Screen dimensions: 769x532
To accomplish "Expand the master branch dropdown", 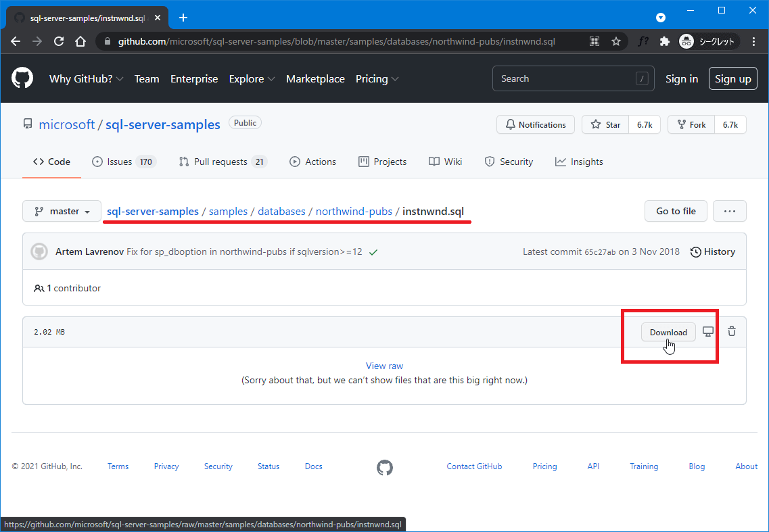I will pos(62,211).
